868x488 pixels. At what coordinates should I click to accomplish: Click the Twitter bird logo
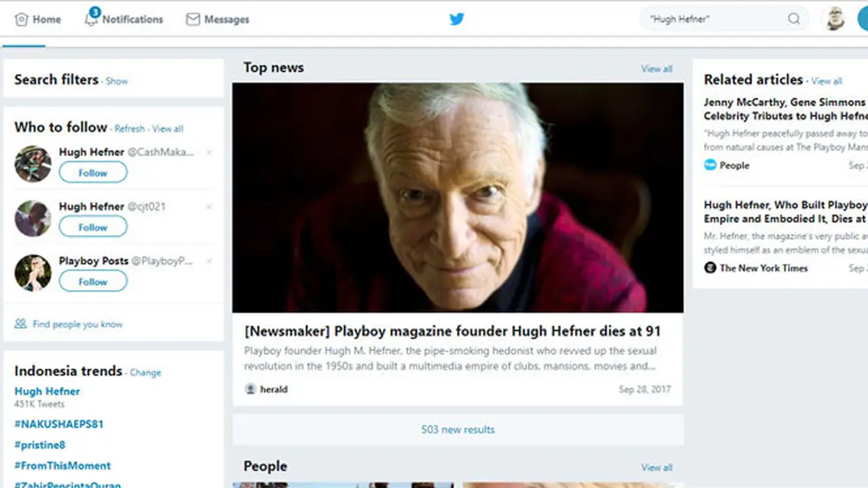457,19
